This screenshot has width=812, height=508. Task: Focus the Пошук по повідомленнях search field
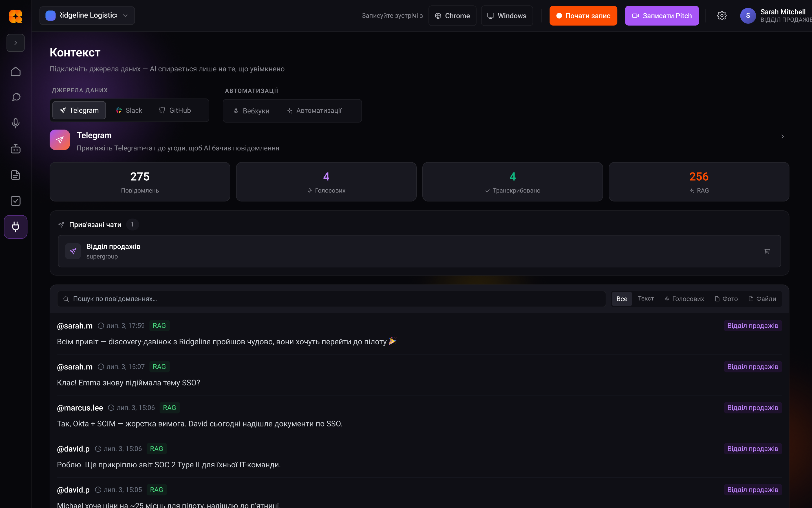332,299
